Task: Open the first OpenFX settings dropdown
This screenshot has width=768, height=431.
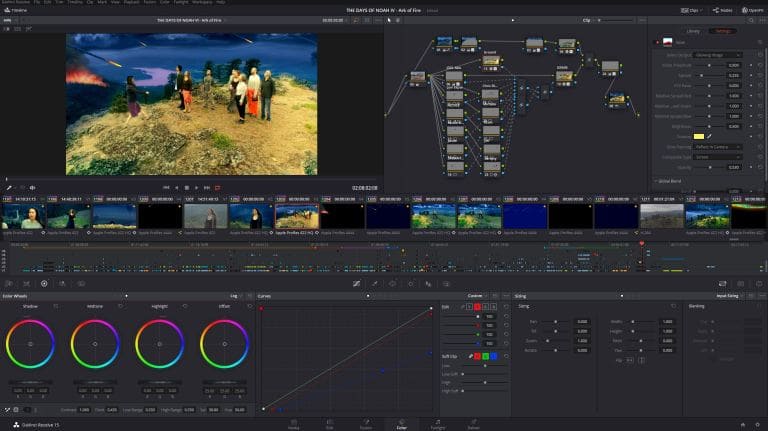Action: point(718,55)
